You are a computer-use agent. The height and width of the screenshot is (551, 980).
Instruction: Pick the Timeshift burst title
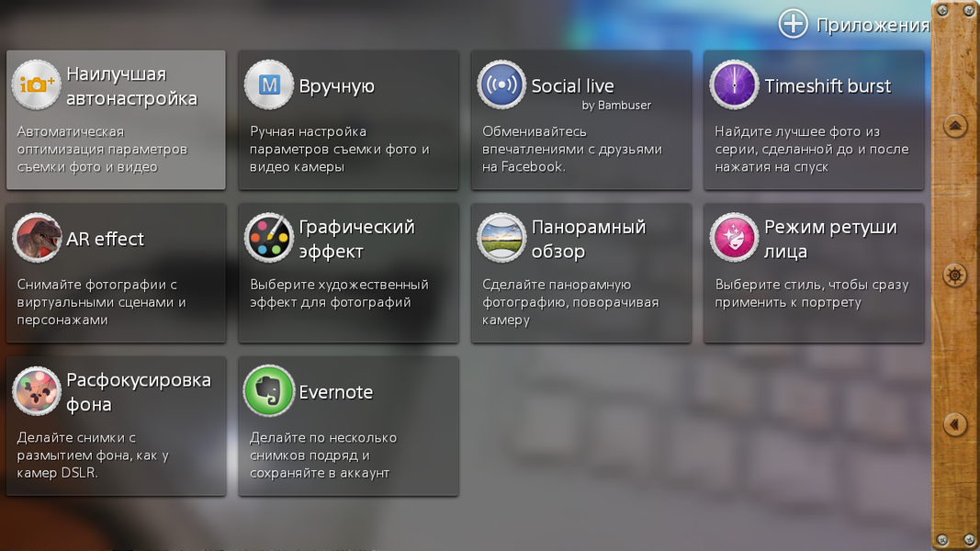[x=828, y=86]
